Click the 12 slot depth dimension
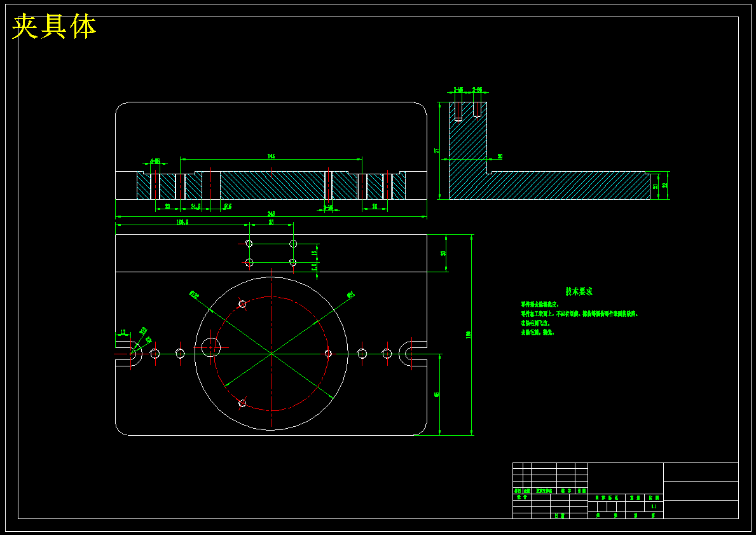 coord(123,332)
